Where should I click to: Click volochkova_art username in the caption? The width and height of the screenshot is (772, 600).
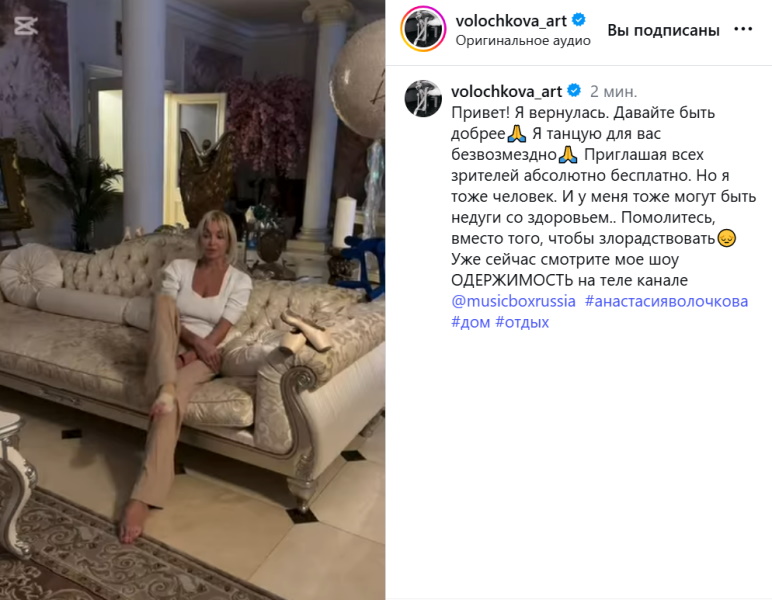(506, 92)
